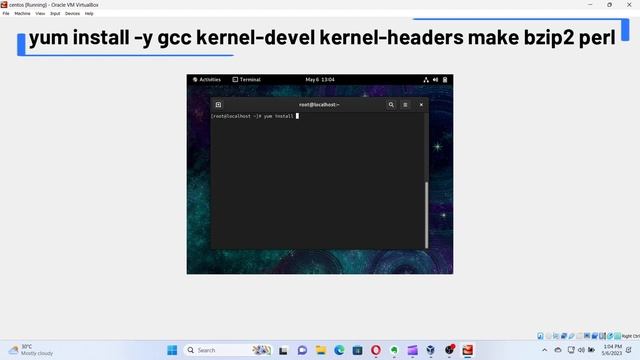
Task: Open the purple clapperboard app in taskbar
Action: [413, 350]
